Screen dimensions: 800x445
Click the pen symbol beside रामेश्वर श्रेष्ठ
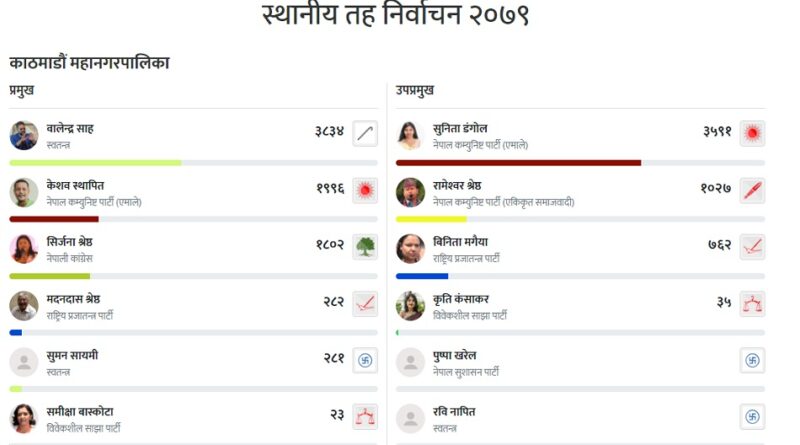click(x=752, y=190)
